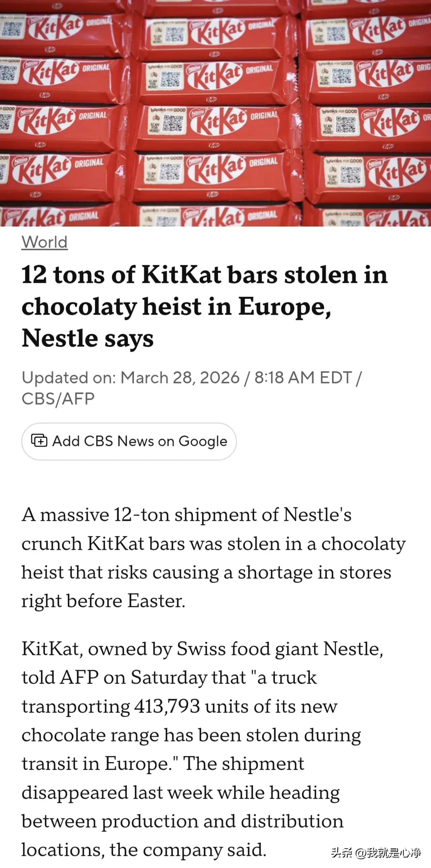Open the KitKat bars hero photo
Viewport: 431px width, 868px height.
click(216, 113)
